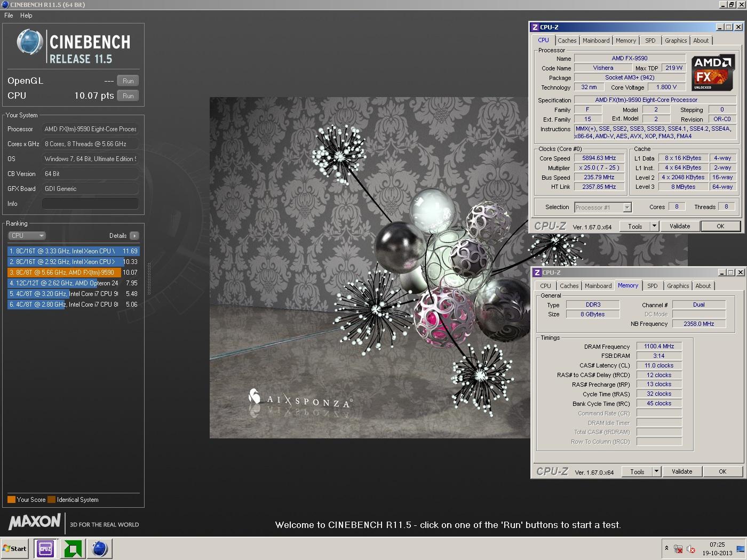The height and width of the screenshot is (560, 747).
Task: Run the CPU benchmark
Action: point(128,96)
